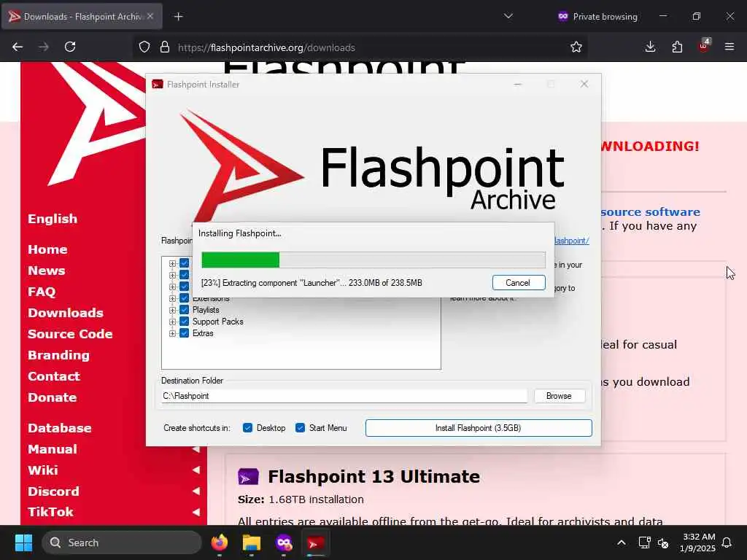Open a new browser tab
This screenshot has width=747, height=560.
[x=178, y=17]
